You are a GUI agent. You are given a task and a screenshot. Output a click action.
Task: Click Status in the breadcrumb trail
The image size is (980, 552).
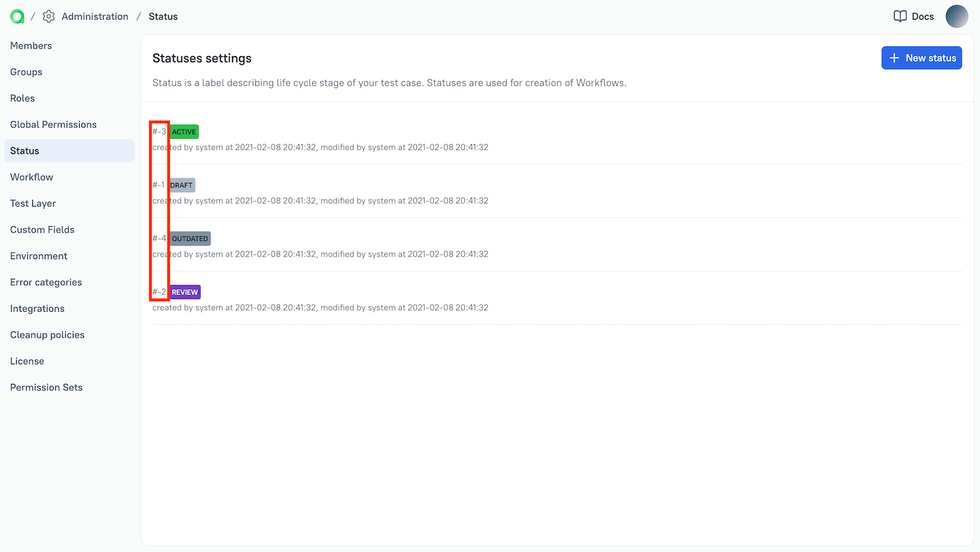pyautogui.click(x=162, y=16)
